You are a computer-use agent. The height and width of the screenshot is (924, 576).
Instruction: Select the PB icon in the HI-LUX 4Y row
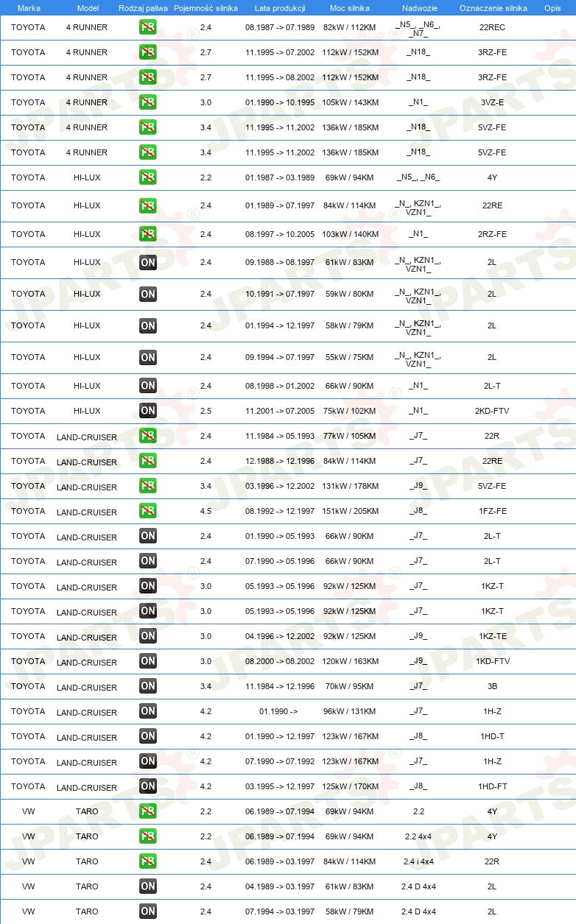pyautogui.click(x=147, y=177)
